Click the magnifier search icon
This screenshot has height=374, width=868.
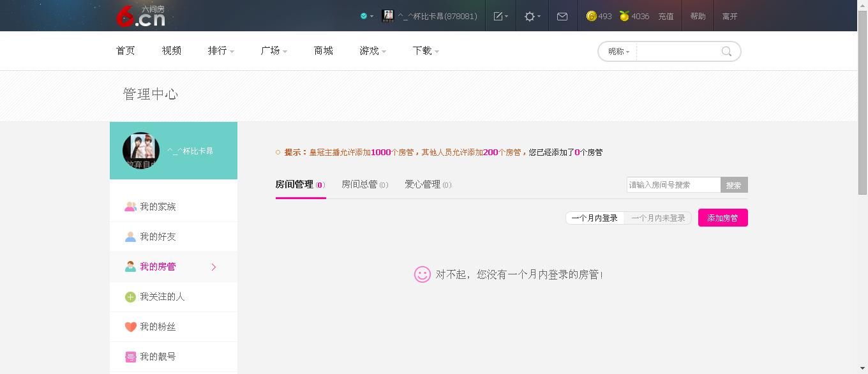coord(726,52)
